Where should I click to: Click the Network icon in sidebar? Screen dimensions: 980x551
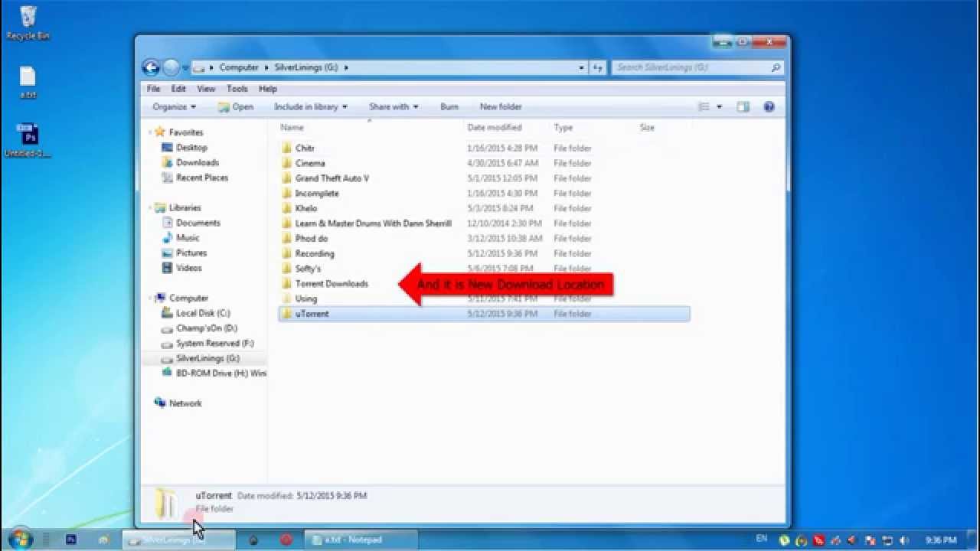click(x=160, y=403)
